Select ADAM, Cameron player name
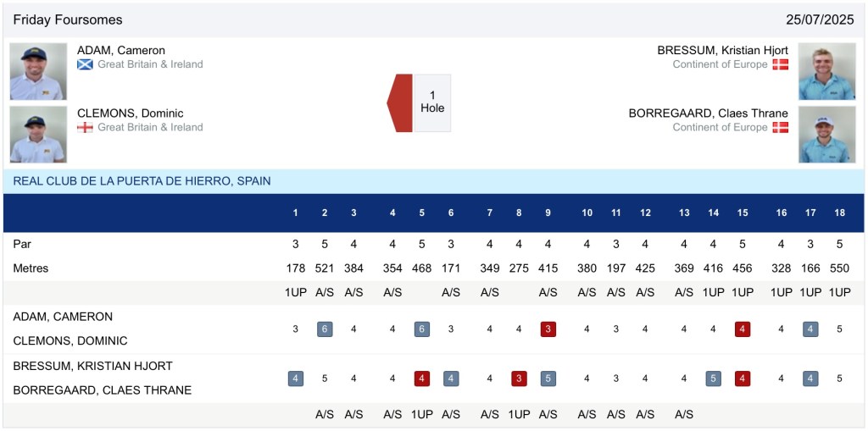868x431 pixels. [x=121, y=51]
